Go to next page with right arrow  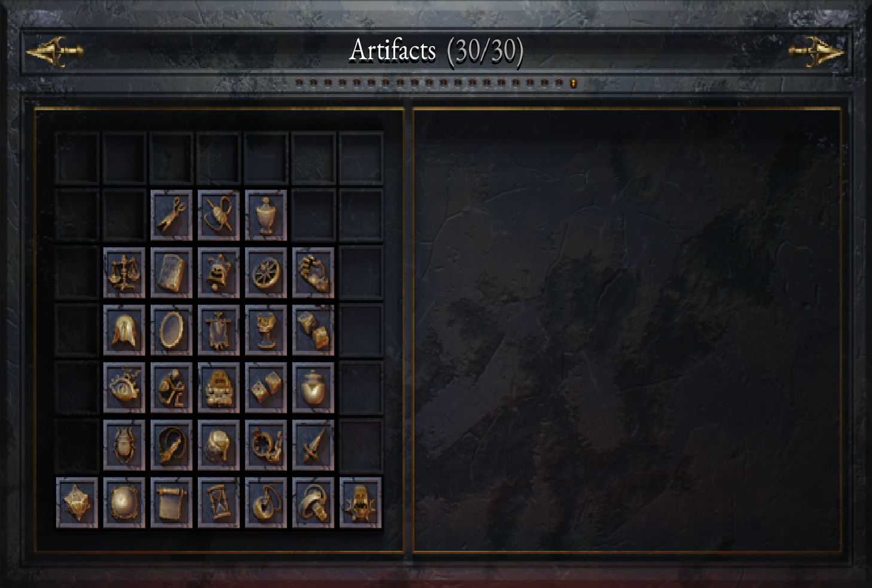[x=816, y=51]
